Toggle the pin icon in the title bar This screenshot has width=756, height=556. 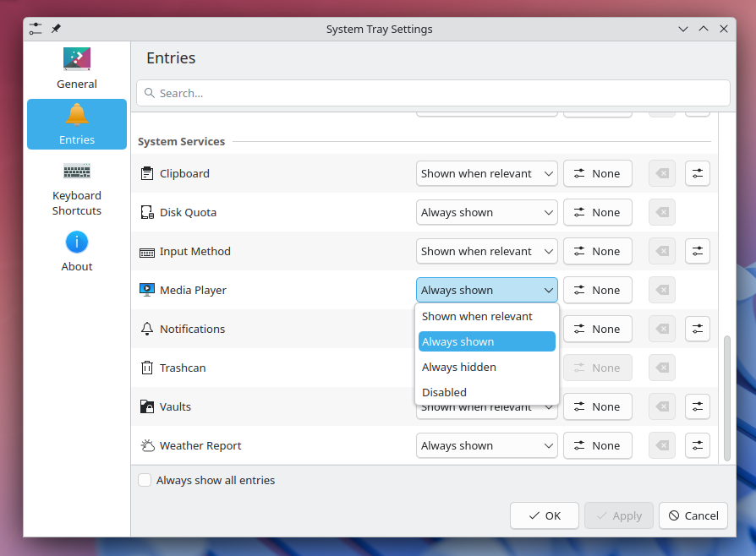(56, 29)
